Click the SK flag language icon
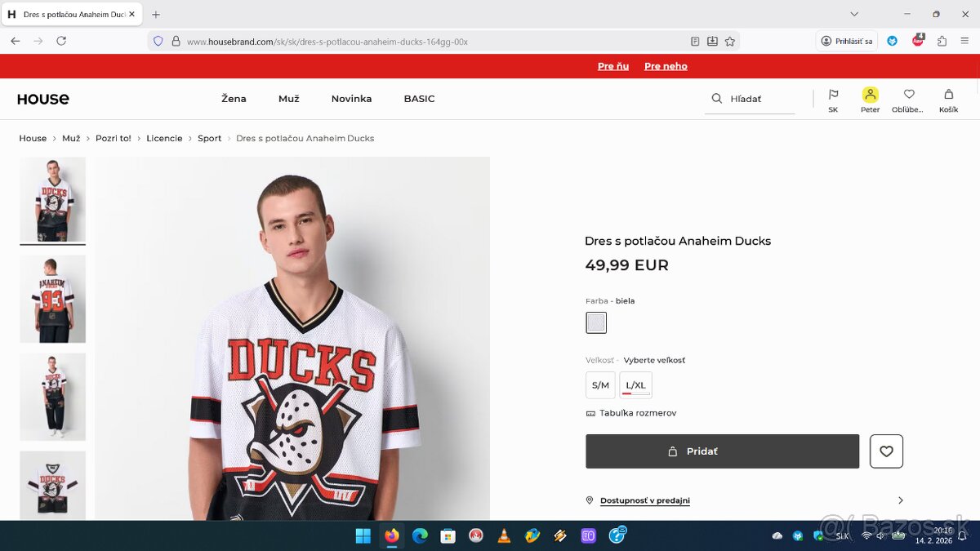This screenshot has width=980, height=551. [833, 94]
